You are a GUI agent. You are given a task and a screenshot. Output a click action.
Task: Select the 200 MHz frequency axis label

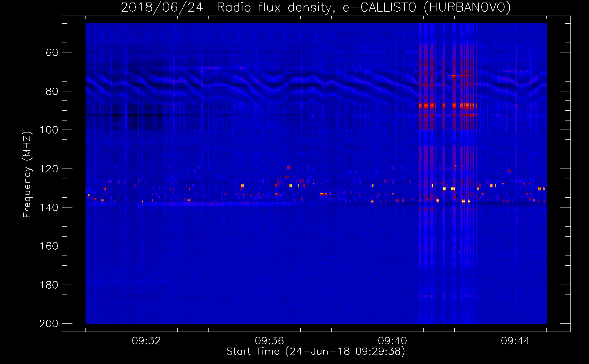[49, 324]
